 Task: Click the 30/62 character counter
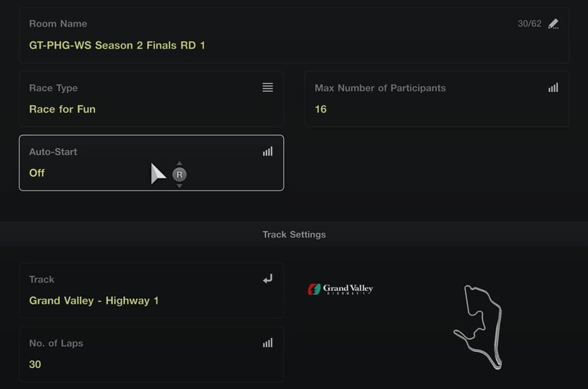(529, 24)
